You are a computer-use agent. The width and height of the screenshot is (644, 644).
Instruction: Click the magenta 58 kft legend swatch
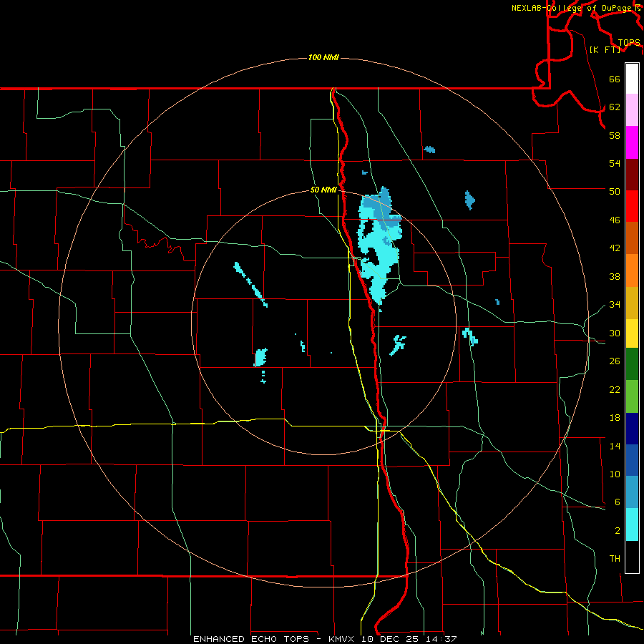pyautogui.click(x=632, y=142)
